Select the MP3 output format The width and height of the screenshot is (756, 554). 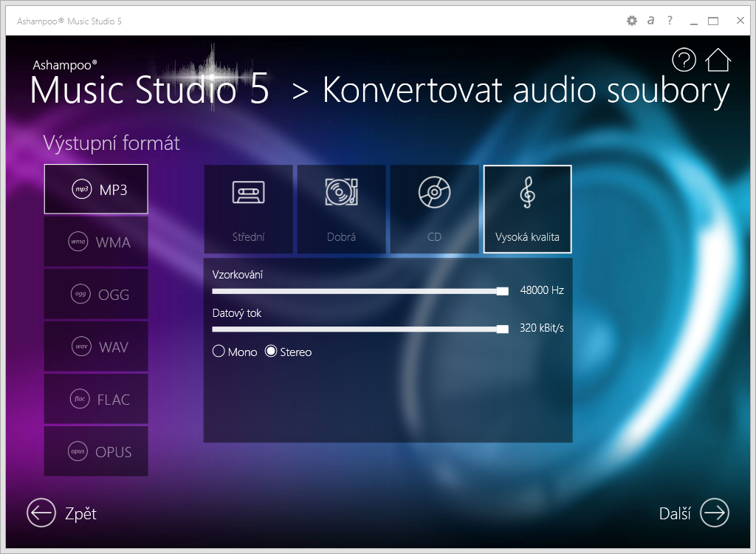pyautogui.click(x=96, y=189)
